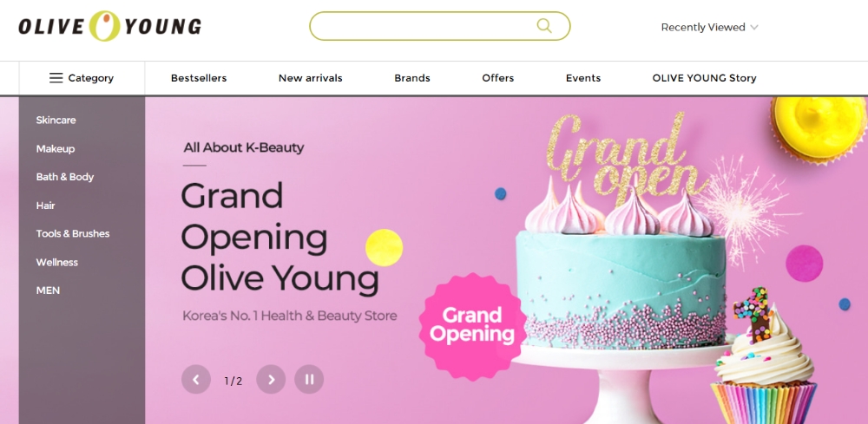Expand the Recently Viewed dropdown
Image resolution: width=868 pixels, height=424 pixels.
pos(709,27)
